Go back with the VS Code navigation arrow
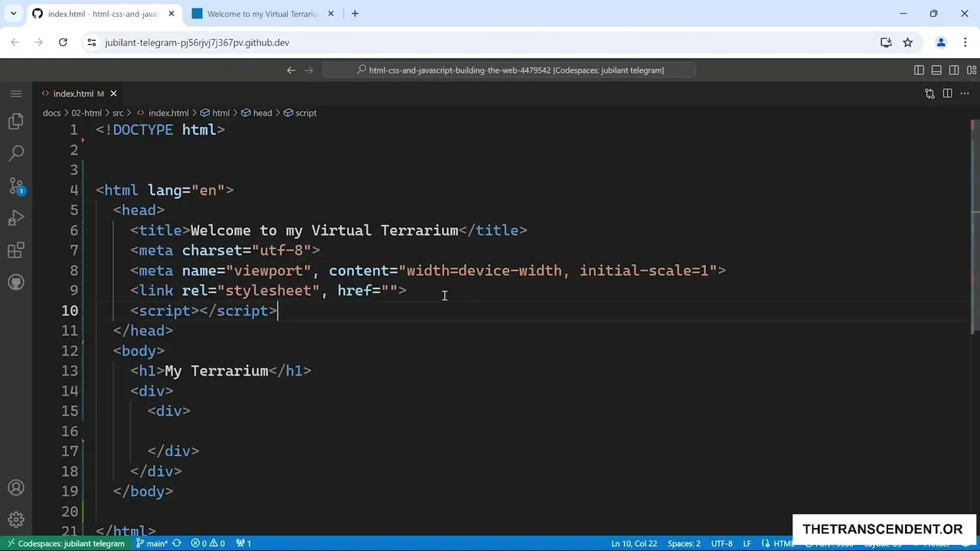 coord(291,70)
